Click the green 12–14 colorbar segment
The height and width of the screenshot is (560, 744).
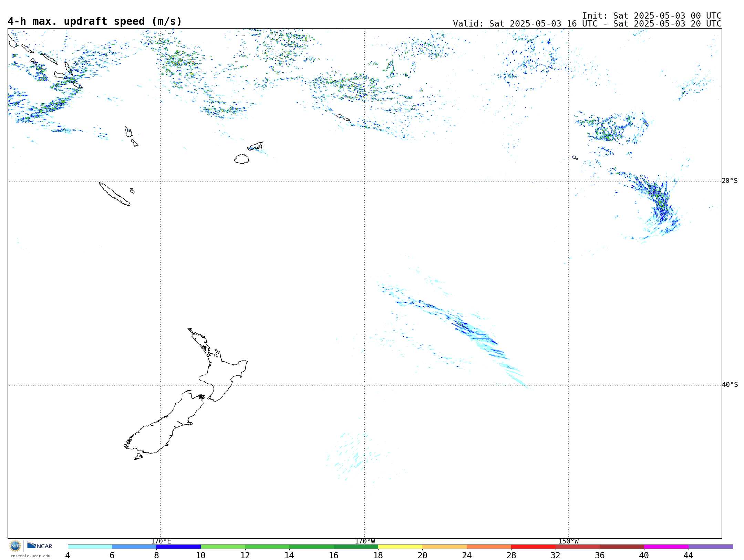267,547
